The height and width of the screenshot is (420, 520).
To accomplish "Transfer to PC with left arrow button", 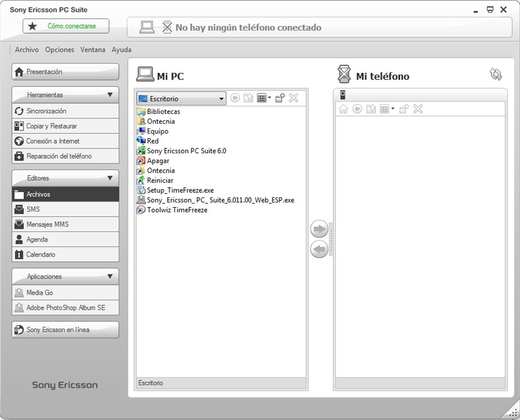I will [319, 249].
